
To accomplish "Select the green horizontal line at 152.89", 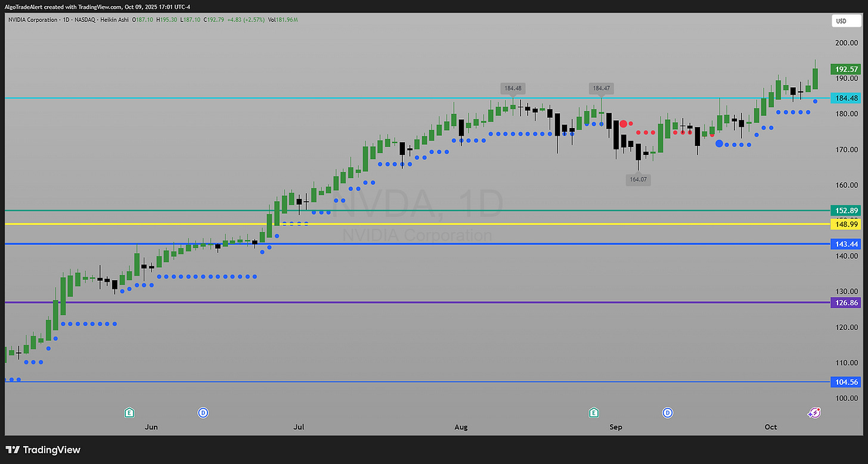I will click(x=417, y=210).
